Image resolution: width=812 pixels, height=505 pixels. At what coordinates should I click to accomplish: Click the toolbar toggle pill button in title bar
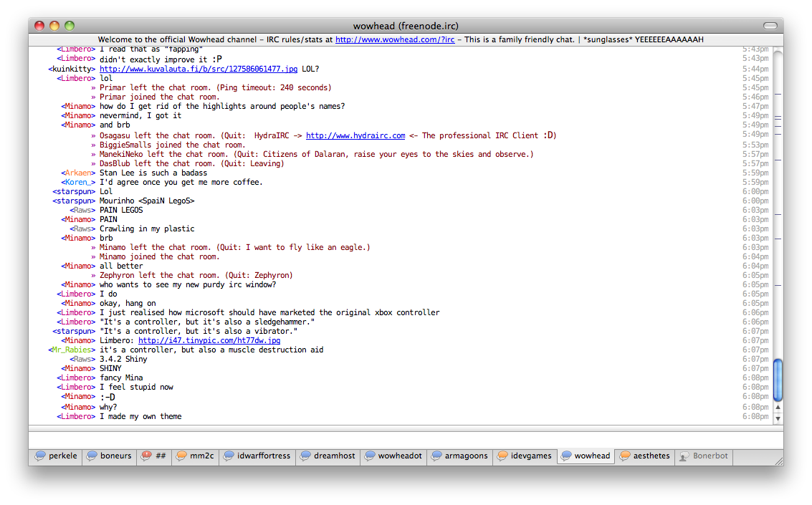coord(770,26)
